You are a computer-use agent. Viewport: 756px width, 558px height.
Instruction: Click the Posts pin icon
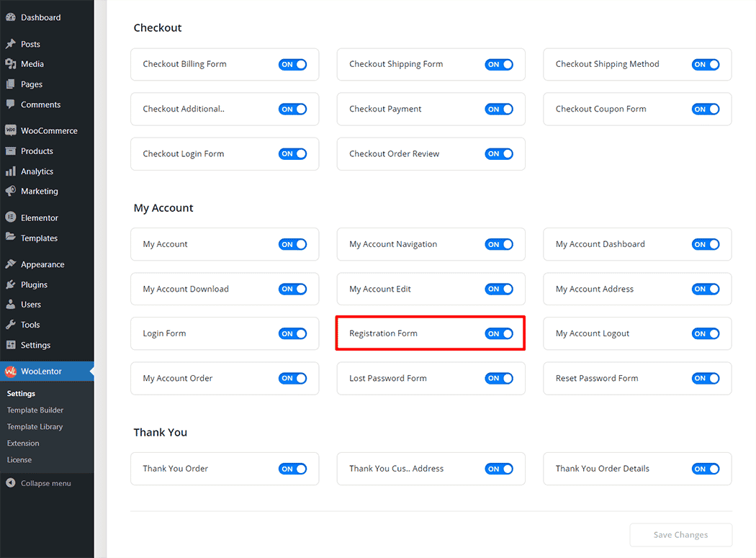click(11, 44)
